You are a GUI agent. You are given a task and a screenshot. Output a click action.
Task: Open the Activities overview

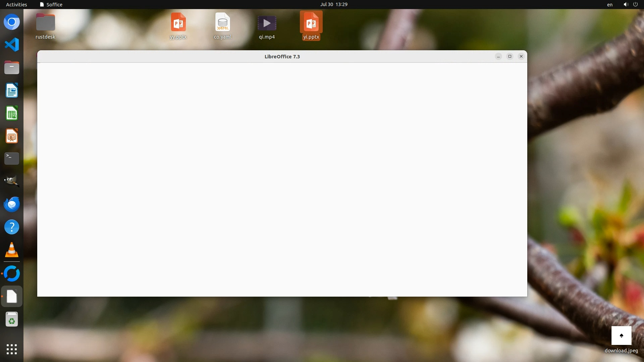tap(16, 4)
